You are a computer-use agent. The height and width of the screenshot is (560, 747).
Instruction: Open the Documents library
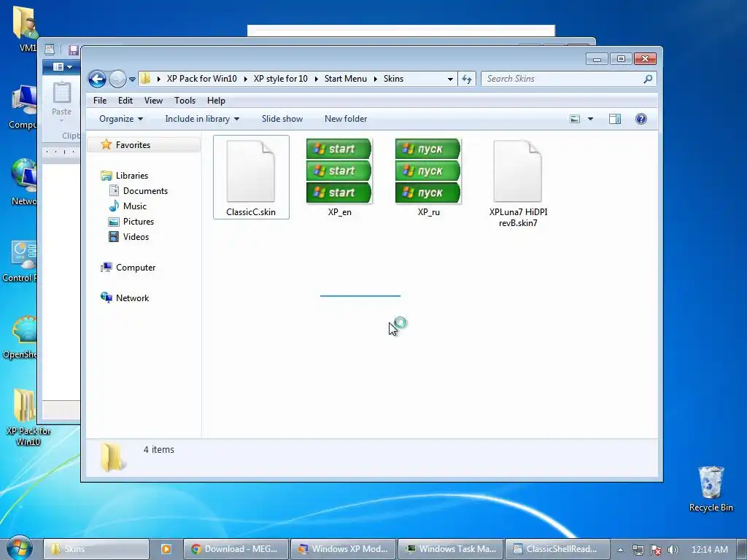(x=145, y=191)
